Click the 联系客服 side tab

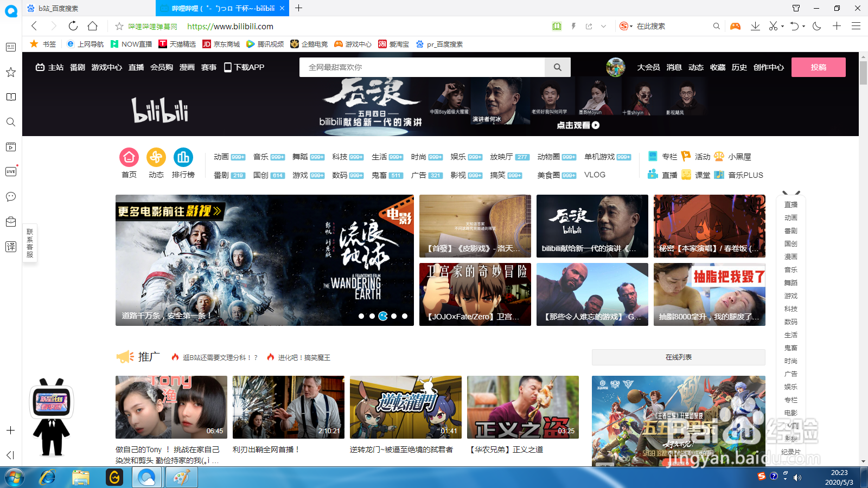click(x=30, y=243)
